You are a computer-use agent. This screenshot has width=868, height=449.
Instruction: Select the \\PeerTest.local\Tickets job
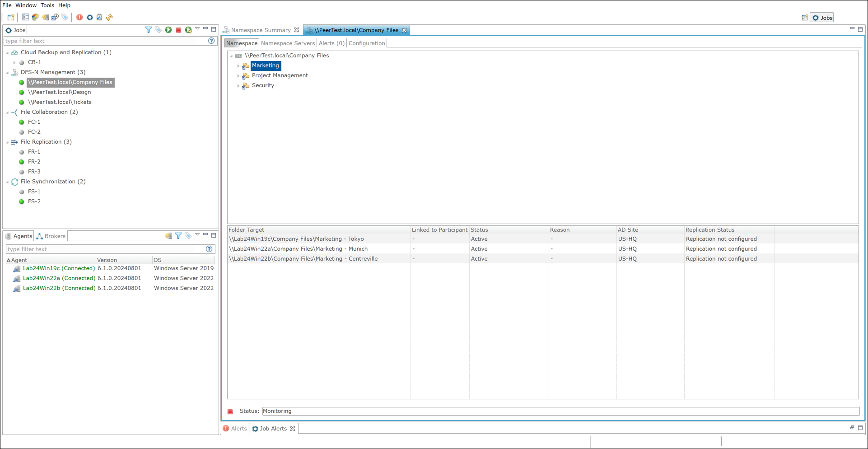point(60,102)
